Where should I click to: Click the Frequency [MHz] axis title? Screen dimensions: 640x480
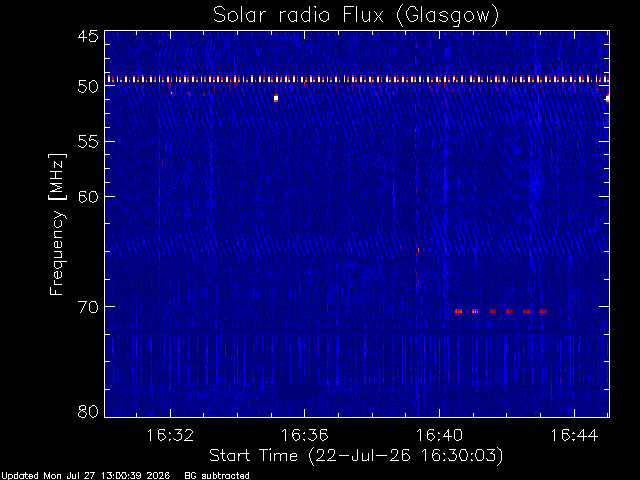point(57,224)
